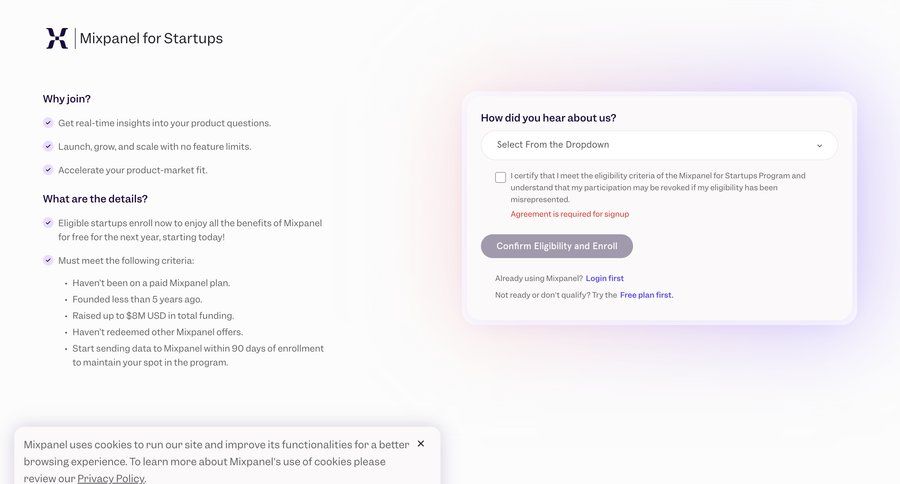Open the Privacy Policy link
This screenshot has width=900, height=484.
110,478
